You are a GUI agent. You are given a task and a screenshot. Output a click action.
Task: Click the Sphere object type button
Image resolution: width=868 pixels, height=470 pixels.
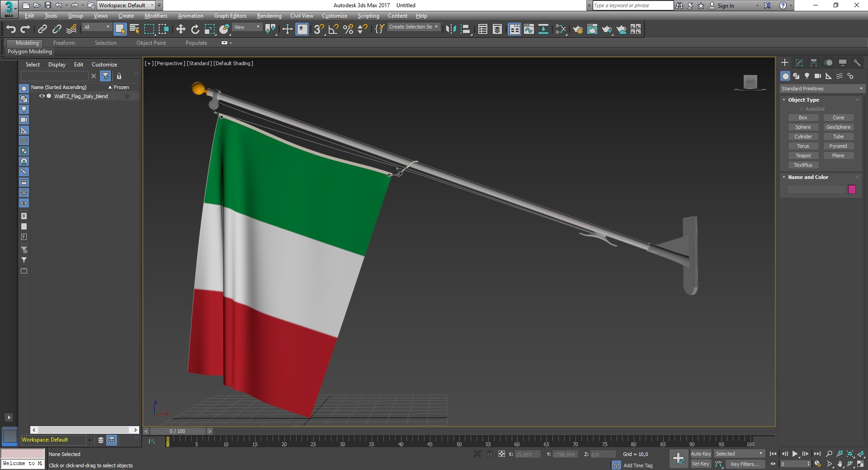tap(803, 127)
